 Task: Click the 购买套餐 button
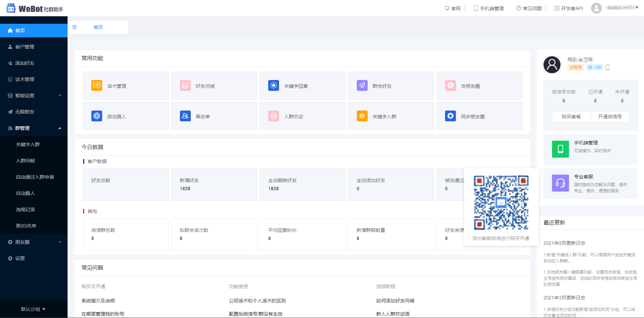click(x=571, y=117)
